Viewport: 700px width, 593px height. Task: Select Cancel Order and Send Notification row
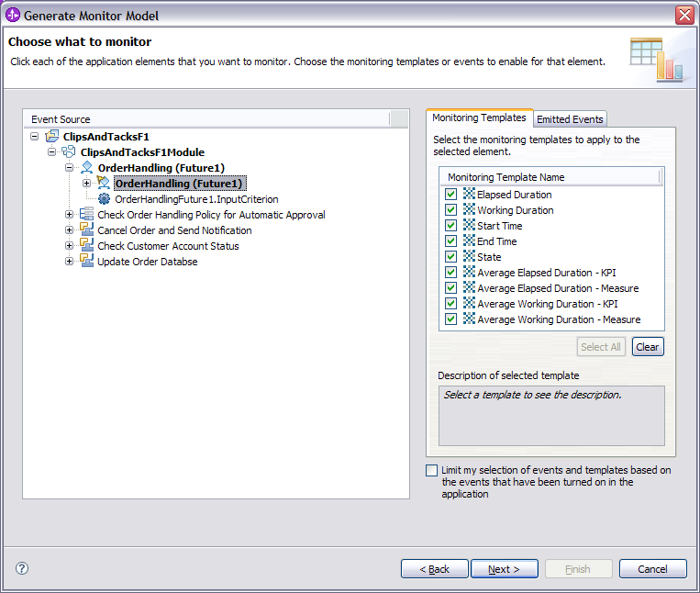pyautogui.click(x=174, y=230)
